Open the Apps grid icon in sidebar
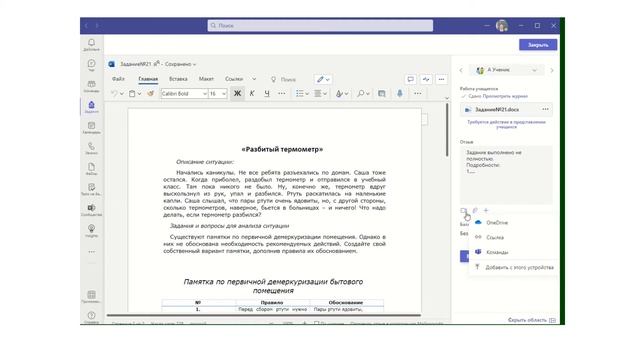 pyautogui.click(x=91, y=296)
